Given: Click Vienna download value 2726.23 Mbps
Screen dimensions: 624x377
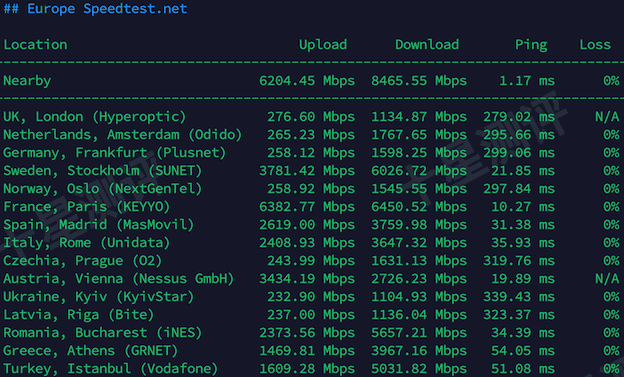Looking at the screenshot, I should coord(419,279).
